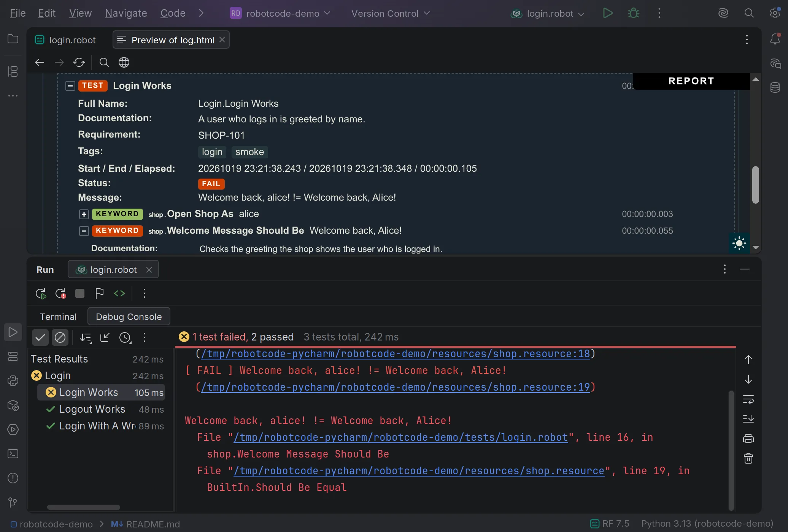Open preview in external browser globe icon
This screenshot has height=532, width=788.
click(x=124, y=62)
